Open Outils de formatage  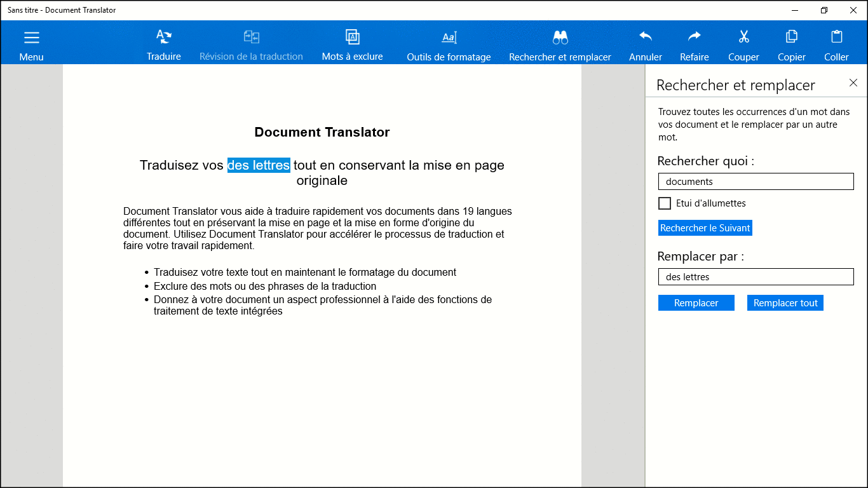click(449, 38)
